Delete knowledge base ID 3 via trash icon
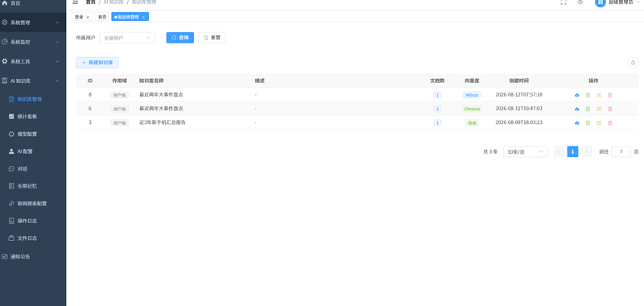The image size is (644, 306). coord(610,123)
